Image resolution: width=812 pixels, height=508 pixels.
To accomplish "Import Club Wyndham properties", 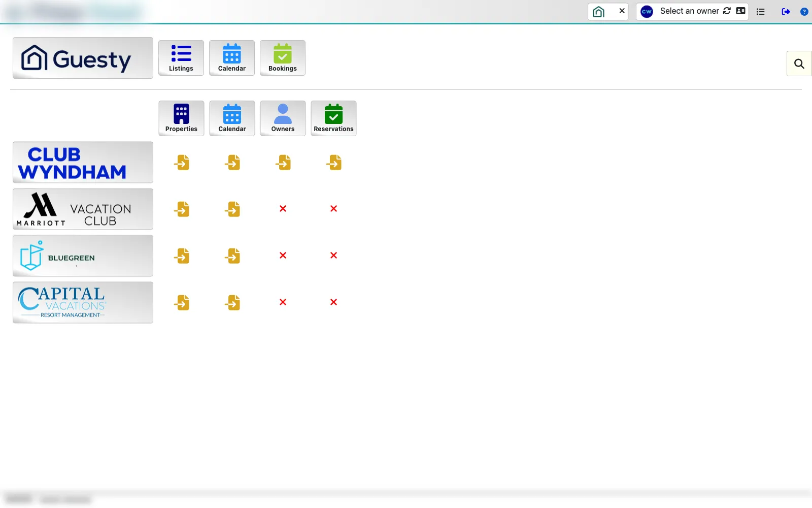I will (182, 163).
